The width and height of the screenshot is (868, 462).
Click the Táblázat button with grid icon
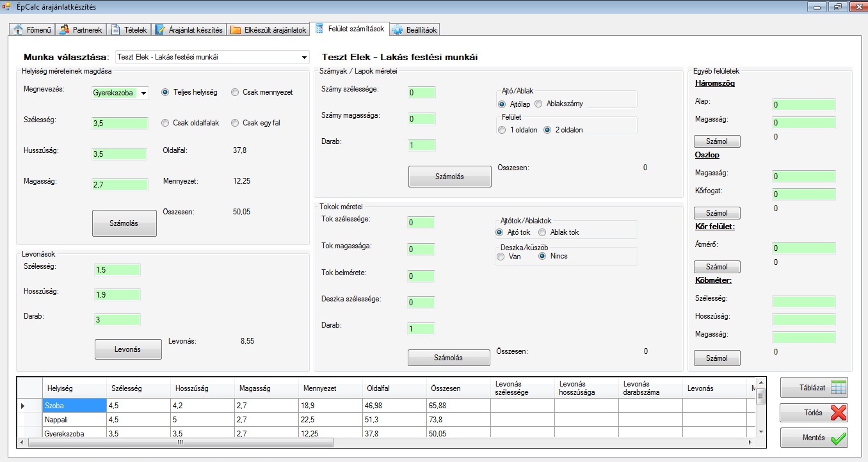814,387
